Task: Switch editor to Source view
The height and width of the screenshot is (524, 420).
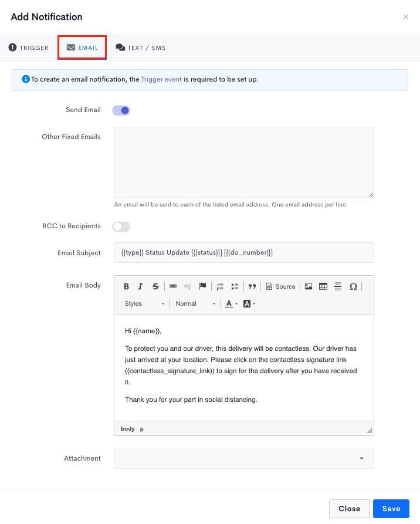Action: coord(280,286)
